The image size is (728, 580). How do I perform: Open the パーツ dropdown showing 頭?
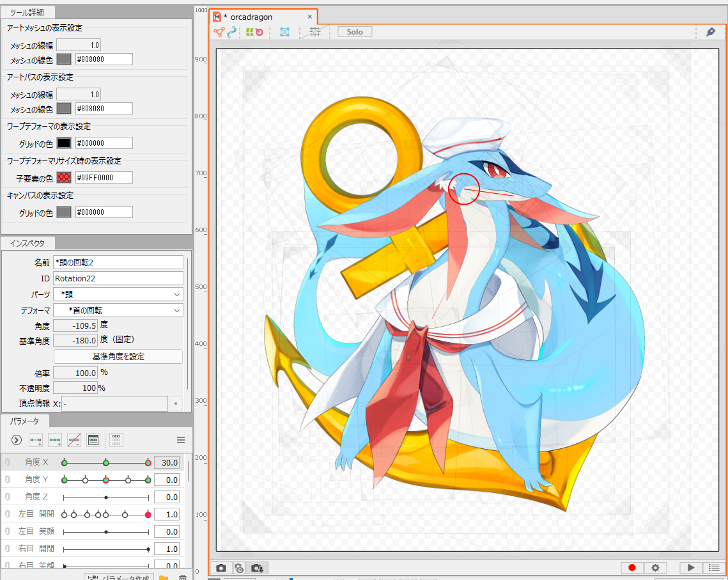click(x=118, y=294)
